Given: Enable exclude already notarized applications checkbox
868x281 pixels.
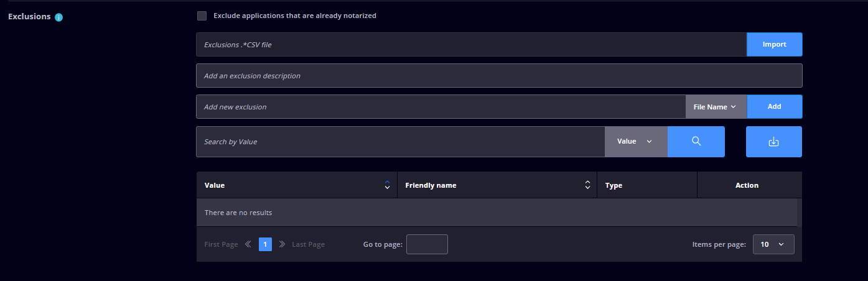Looking at the screenshot, I should (202, 16).
